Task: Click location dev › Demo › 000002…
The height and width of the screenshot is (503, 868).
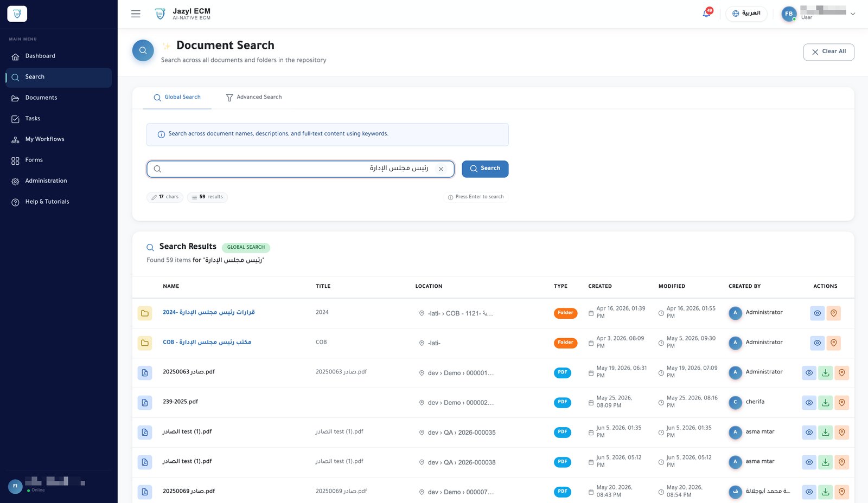Action: point(461,403)
